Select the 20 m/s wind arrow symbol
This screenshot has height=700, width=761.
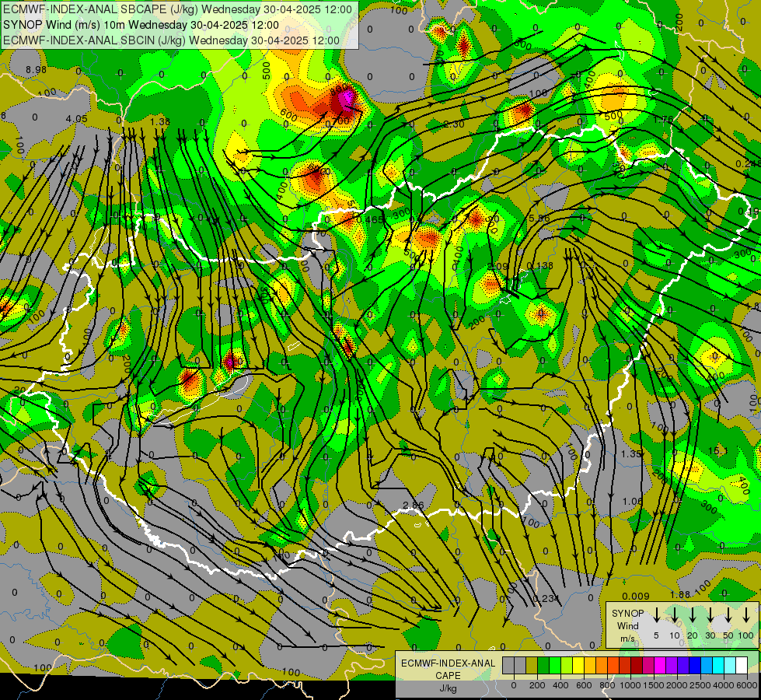tap(693, 615)
